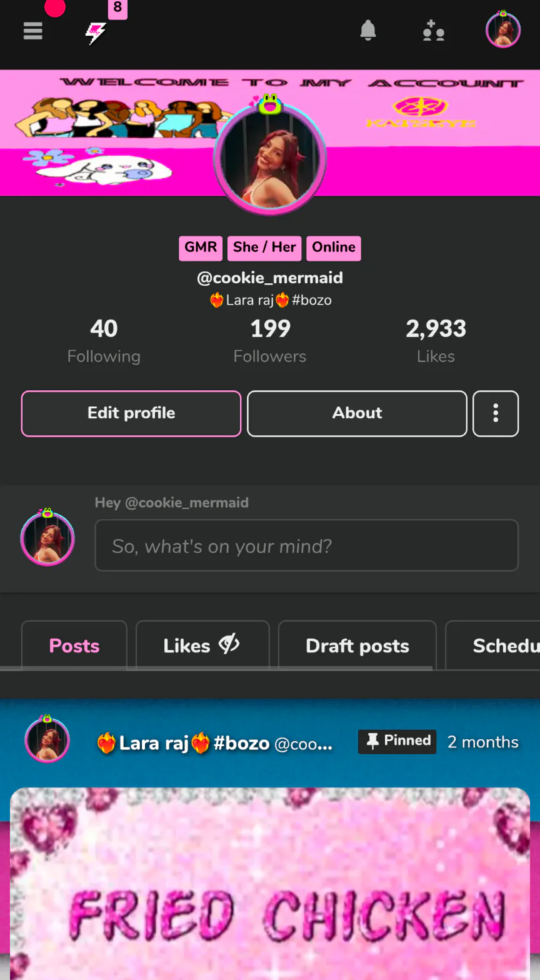Open the Scheduled posts tab

tap(493, 645)
